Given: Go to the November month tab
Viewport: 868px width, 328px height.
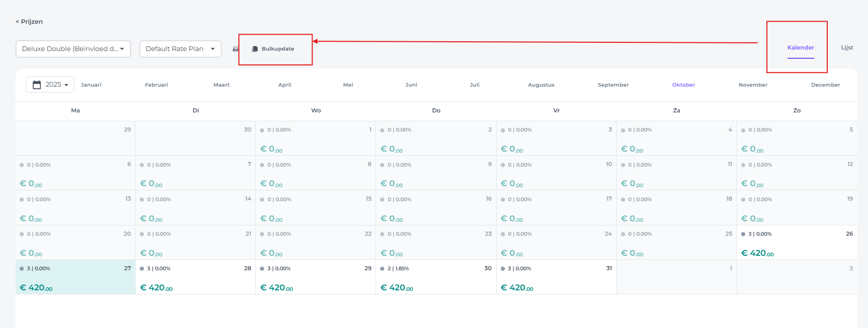Looking at the screenshot, I should point(752,85).
